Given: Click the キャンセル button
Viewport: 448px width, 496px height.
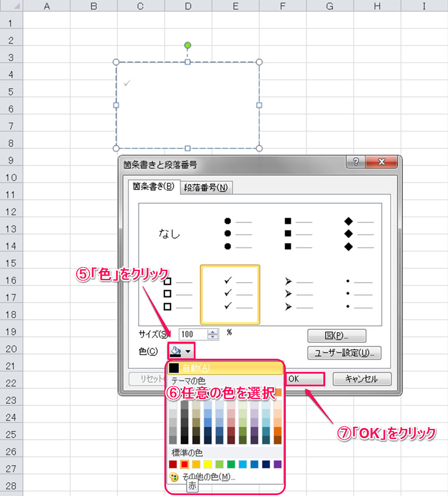Looking at the screenshot, I should point(362,379).
